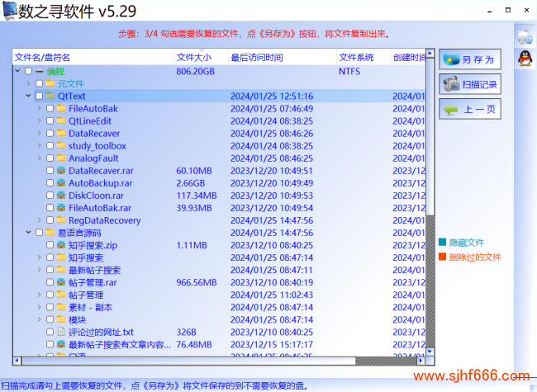The width and height of the screenshot is (537, 392).
Task: Open the www.sjhf666.com website link
Action: [x=471, y=376]
